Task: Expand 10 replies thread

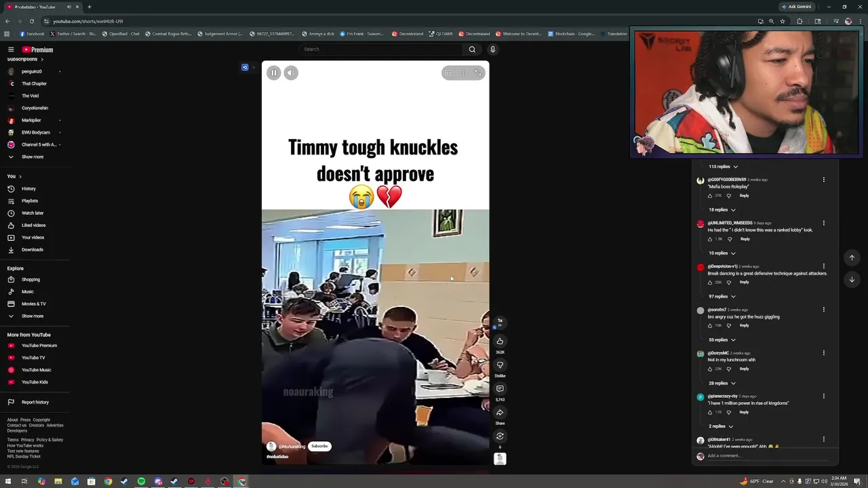Action: (x=722, y=253)
